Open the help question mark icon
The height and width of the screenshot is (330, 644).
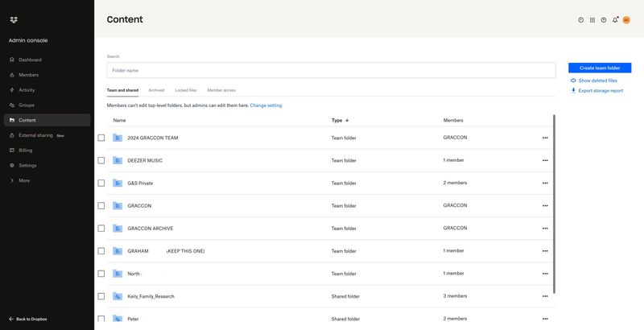tap(604, 19)
